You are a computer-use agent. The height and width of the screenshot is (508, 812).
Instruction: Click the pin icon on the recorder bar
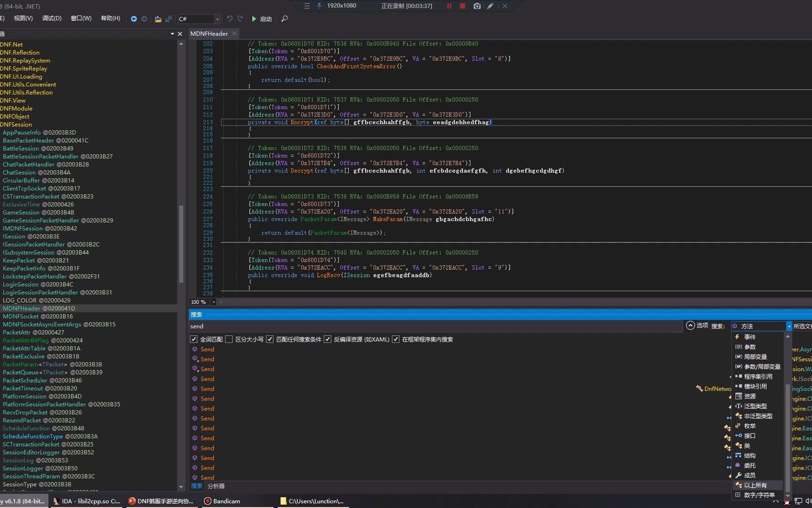click(x=320, y=6)
